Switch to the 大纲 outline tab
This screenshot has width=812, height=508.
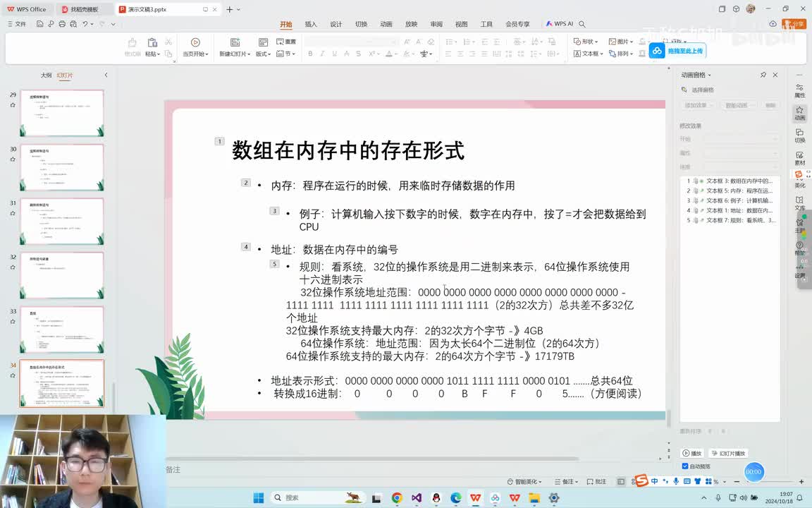(x=46, y=75)
